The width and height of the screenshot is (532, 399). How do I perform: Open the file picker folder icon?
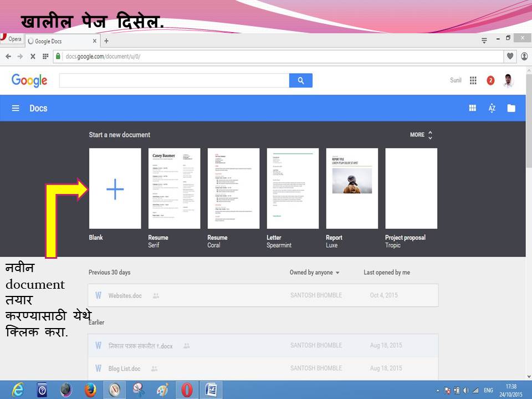511,108
